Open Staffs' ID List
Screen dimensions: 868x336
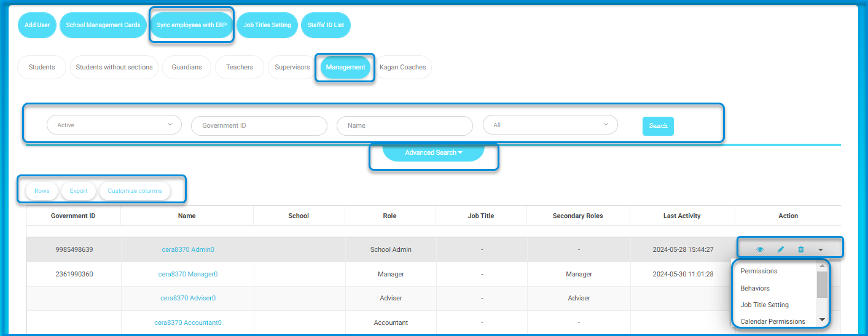(326, 25)
